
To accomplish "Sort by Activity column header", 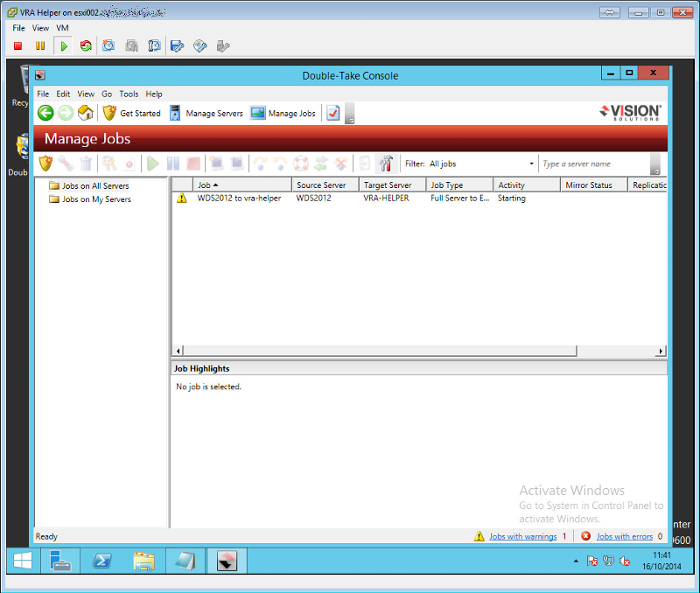I will [527, 185].
